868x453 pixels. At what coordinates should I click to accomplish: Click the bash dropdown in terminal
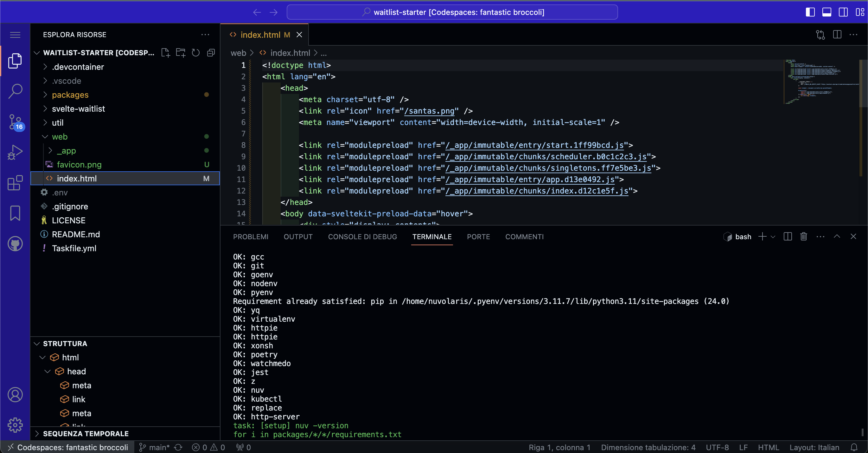click(773, 236)
